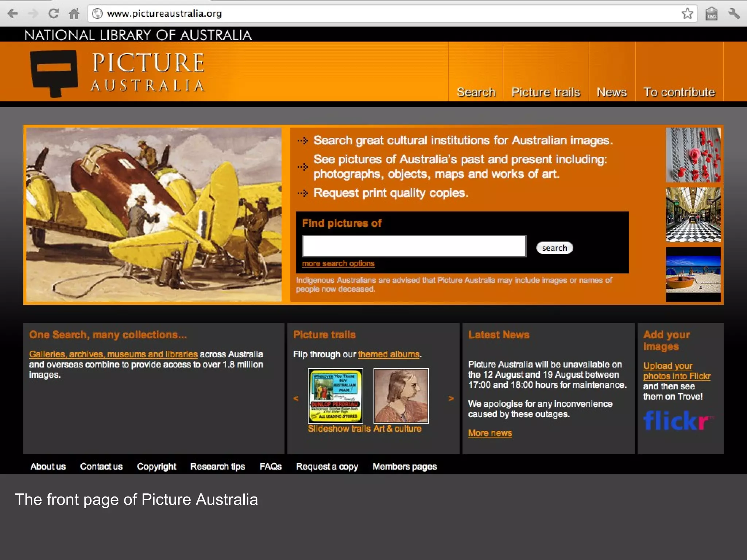This screenshot has width=747, height=560.
Task: Open Upload your photos into Flickr link
Action: click(x=677, y=371)
